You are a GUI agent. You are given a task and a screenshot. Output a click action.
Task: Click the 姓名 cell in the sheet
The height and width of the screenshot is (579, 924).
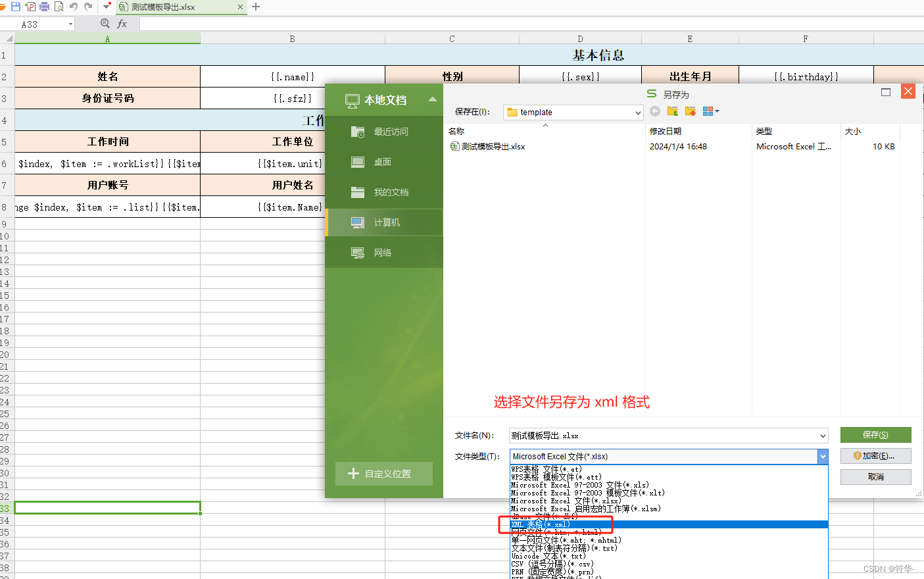click(x=107, y=77)
